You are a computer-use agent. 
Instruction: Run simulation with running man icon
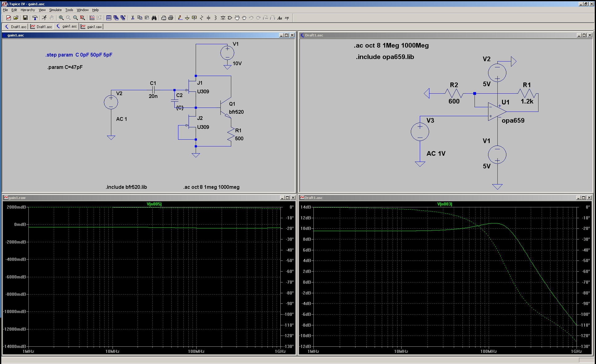click(x=45, y=18)
